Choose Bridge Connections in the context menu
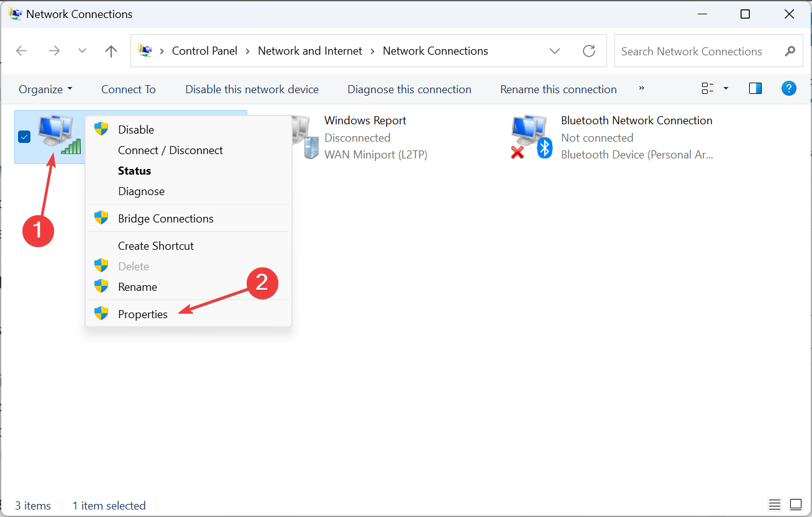 (x=165, y=218)
